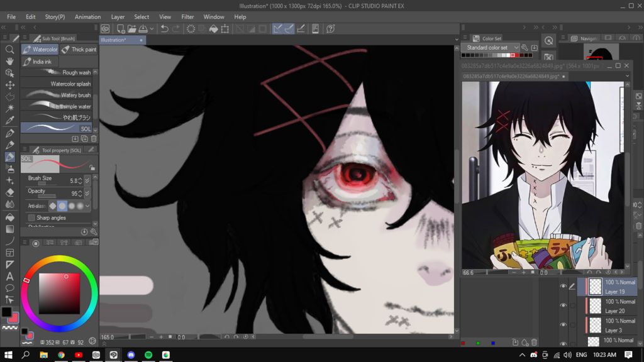This screenshot has height=362, width=644.
Task: Select the Operation object tool
Action: (x=9, y=73)
